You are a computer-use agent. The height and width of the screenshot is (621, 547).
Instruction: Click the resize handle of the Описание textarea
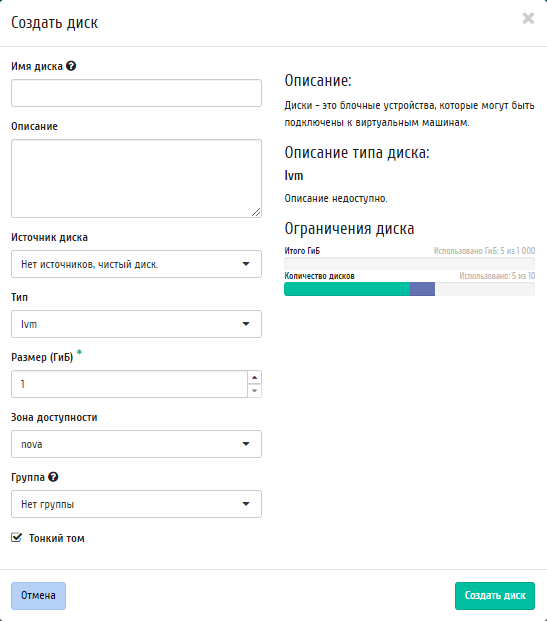coord(256,212)
